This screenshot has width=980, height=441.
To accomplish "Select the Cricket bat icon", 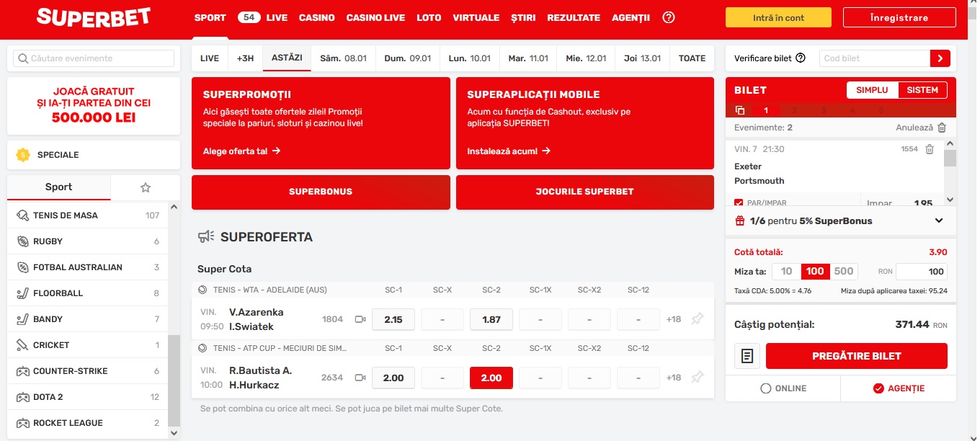I will [x=22, y=345].
